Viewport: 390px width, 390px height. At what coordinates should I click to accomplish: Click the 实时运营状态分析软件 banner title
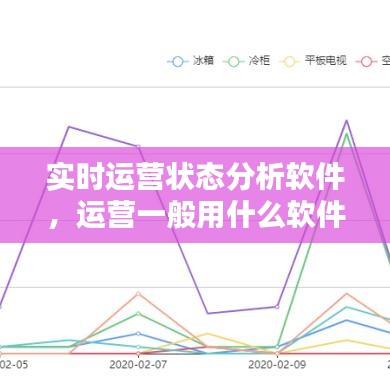click(196, 176)
